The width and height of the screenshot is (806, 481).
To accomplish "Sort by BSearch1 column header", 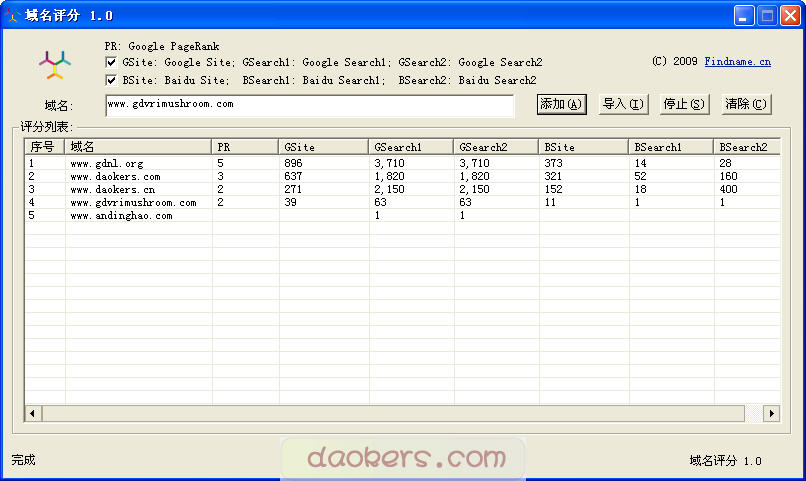I will [671, 147].
